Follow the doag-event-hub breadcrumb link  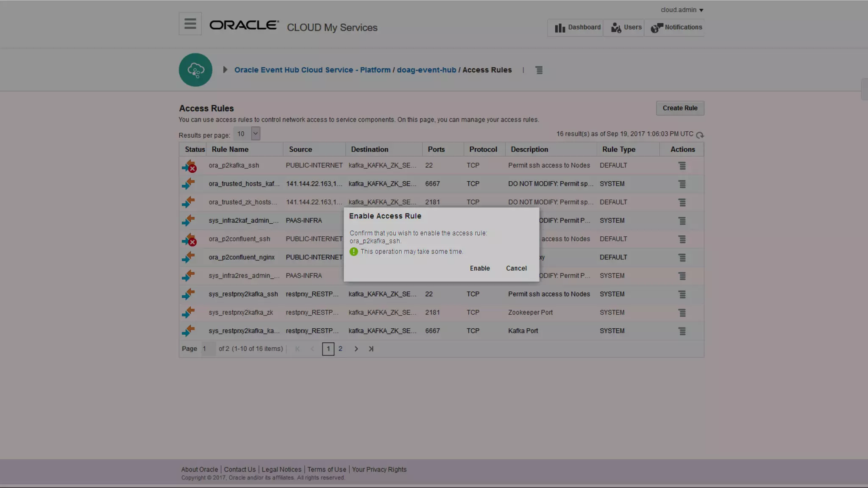[426, 70]
